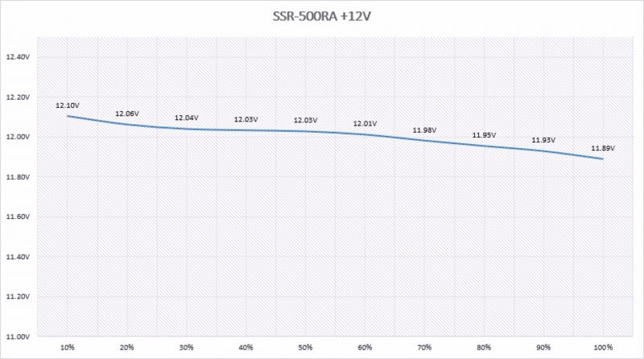Click the 11.60V y-axis label
Viewport: 644px width, 359px height.
(x=18, y=217)
